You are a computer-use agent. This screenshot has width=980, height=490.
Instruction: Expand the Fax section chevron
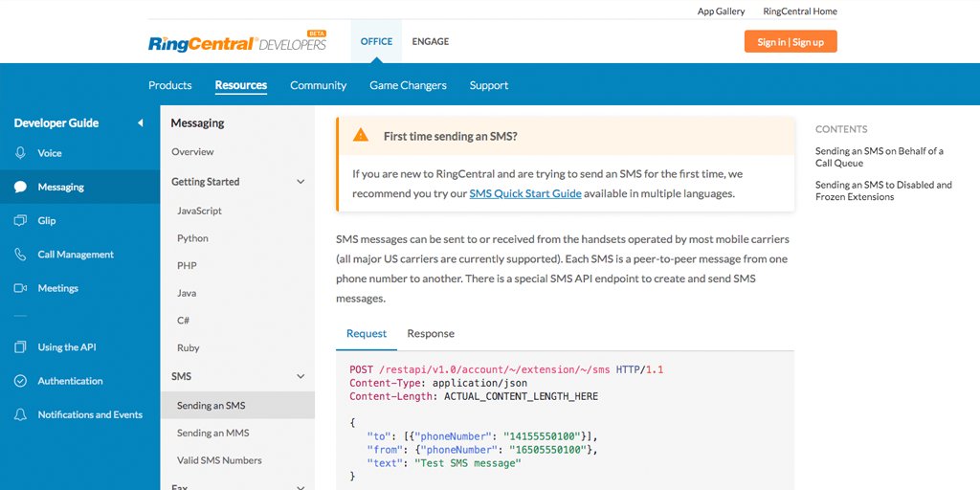[x=301, y=486]
